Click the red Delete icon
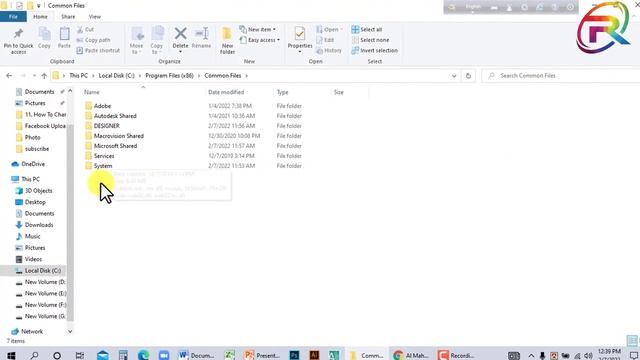This screenshot has height=360, width=640. click(180, 33)
